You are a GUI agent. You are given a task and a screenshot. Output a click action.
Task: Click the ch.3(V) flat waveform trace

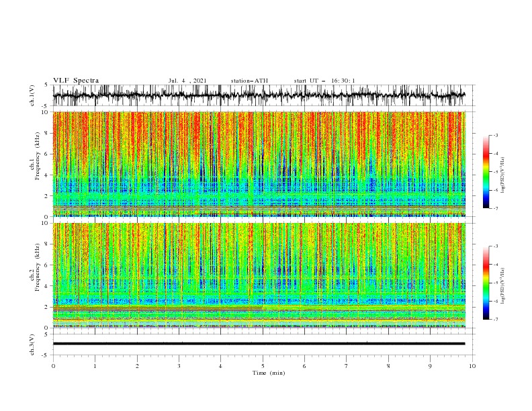[x=259, y=344]
